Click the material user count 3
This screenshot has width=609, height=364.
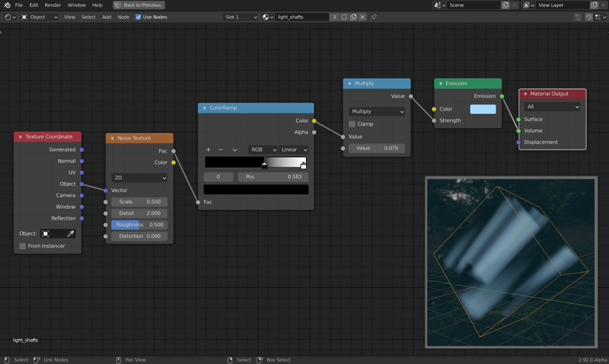click(x=334, y=17)
